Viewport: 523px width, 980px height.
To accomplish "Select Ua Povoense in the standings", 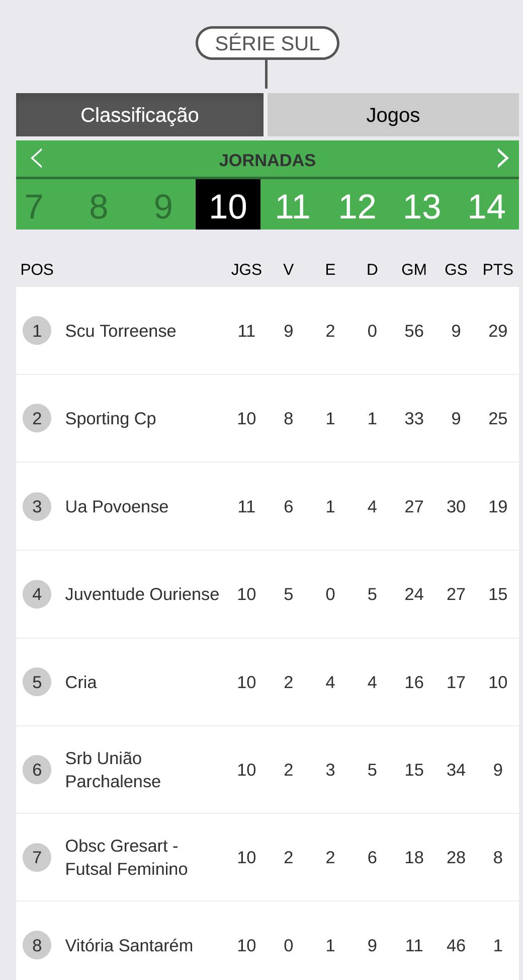I will (x=117, y=507).
